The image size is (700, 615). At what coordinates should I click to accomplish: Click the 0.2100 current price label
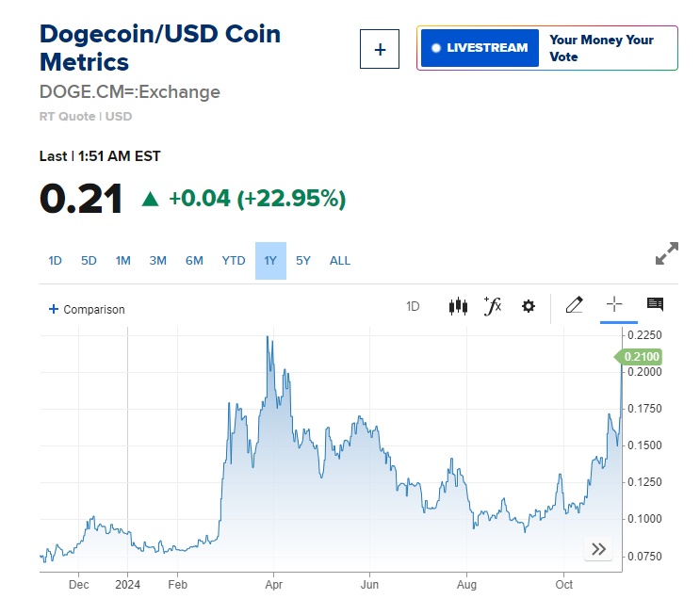pyautogui.click(x=641, y=357)
